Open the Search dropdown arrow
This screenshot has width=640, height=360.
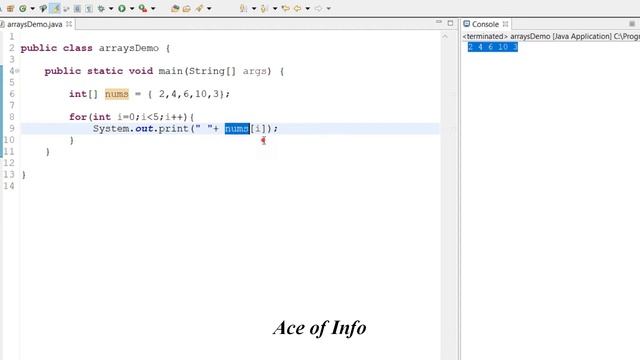pos(209,8)
